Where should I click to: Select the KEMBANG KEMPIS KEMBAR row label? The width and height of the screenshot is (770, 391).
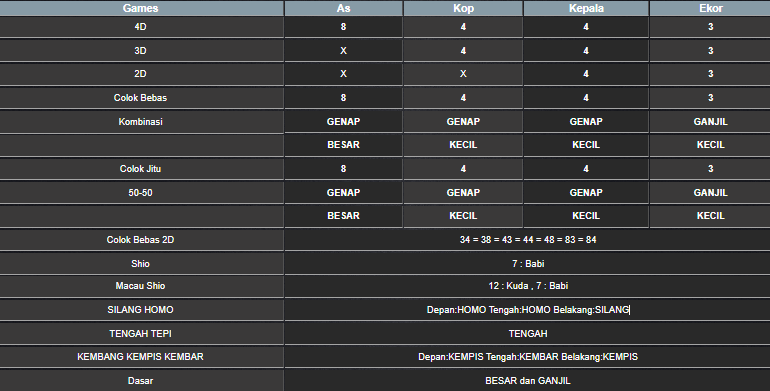click(x=140, y=357)
